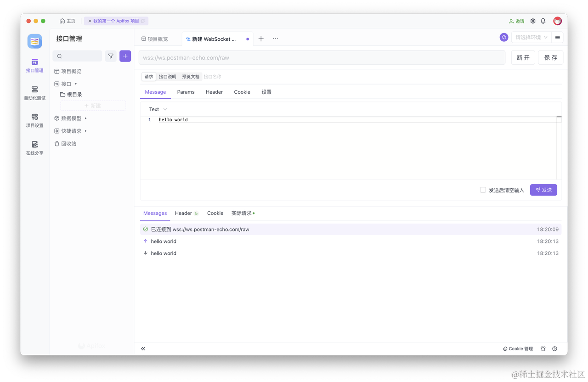
Task: Open the more tabs ellipsis menu
Action: click(276, 39)
